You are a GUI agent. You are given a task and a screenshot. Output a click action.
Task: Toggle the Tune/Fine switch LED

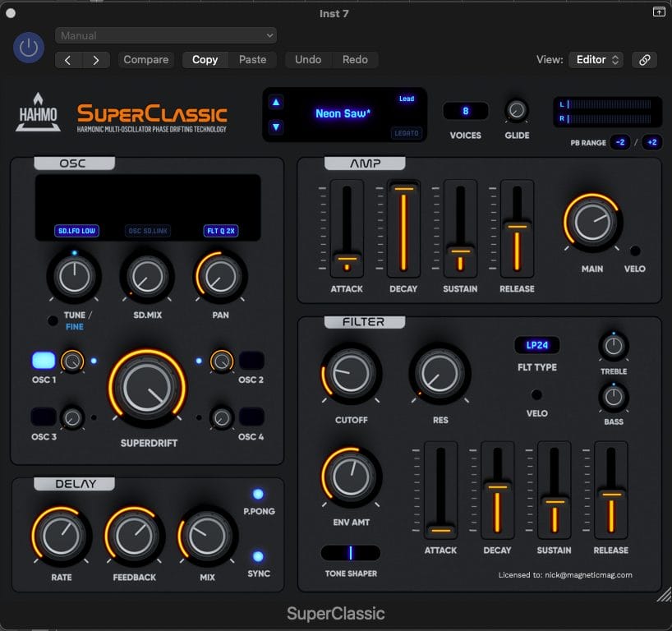(53, 320)
